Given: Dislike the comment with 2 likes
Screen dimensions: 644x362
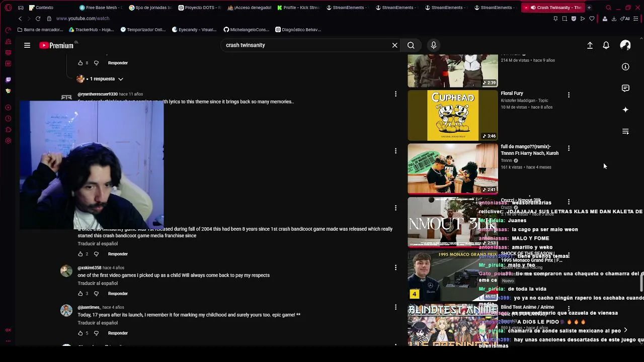Looking at the screenshot, I should pos(96,254).
